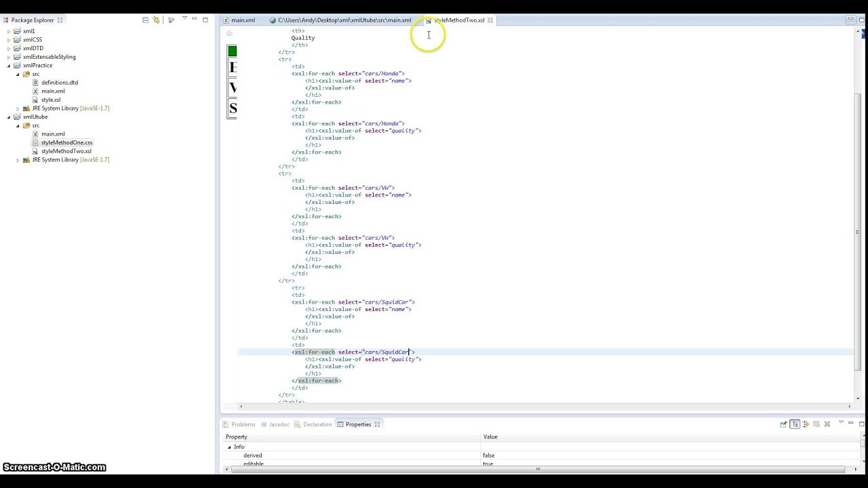
Task: Click Restore Default Value icon in Properties
Action: (x=816, y=424)
